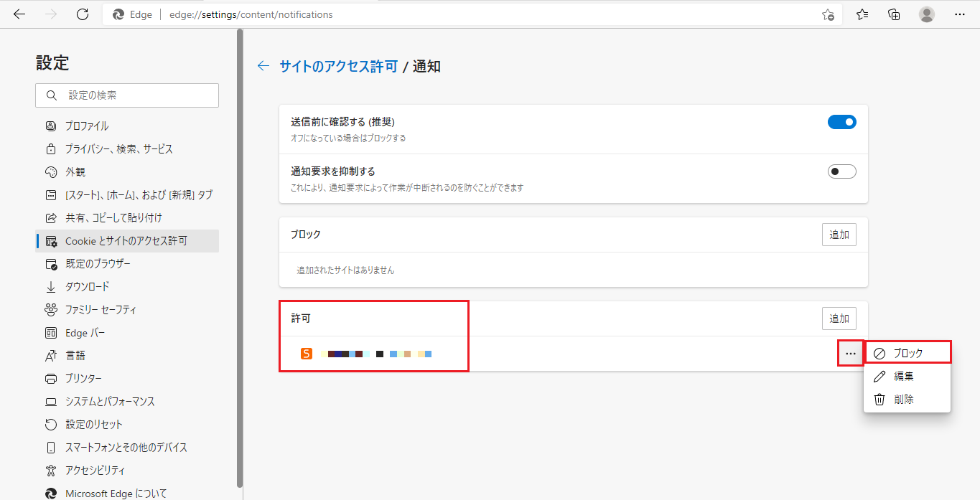The image size is (980, 500).
Task: Click 追加 button in 許可 section
Action: click(839, 319)
